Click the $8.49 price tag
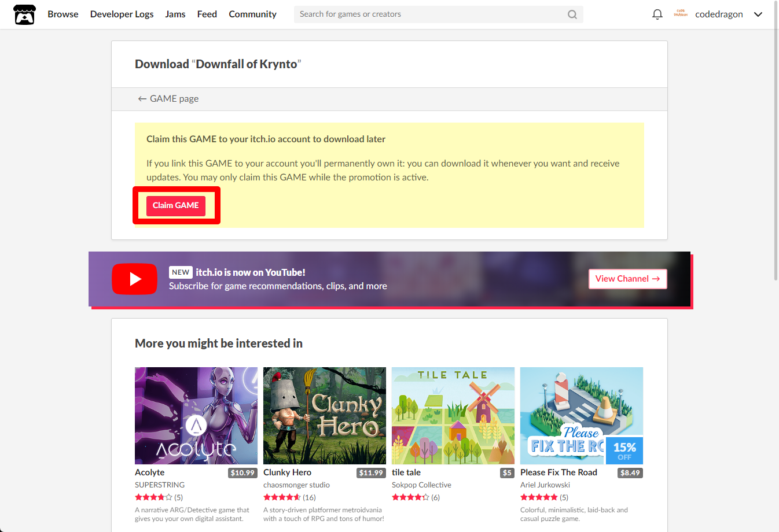 [630, 473]
